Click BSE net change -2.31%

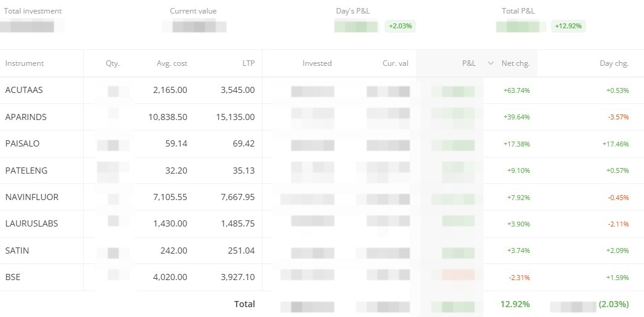519,278
